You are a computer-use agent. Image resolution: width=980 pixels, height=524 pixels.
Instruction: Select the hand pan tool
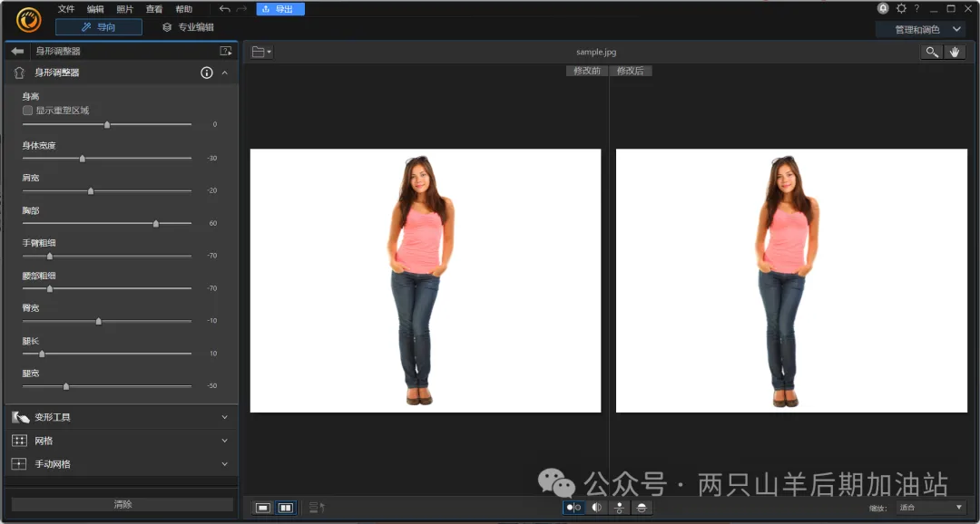click(x=955, y=53)
